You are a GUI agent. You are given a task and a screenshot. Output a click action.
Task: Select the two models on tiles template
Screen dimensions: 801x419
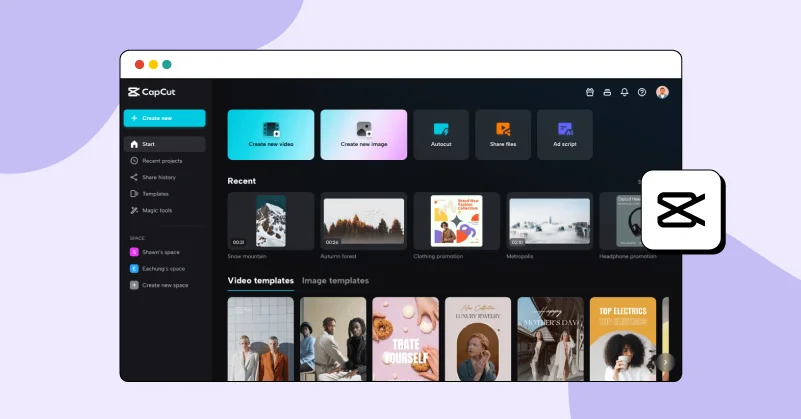click(261, 339)
